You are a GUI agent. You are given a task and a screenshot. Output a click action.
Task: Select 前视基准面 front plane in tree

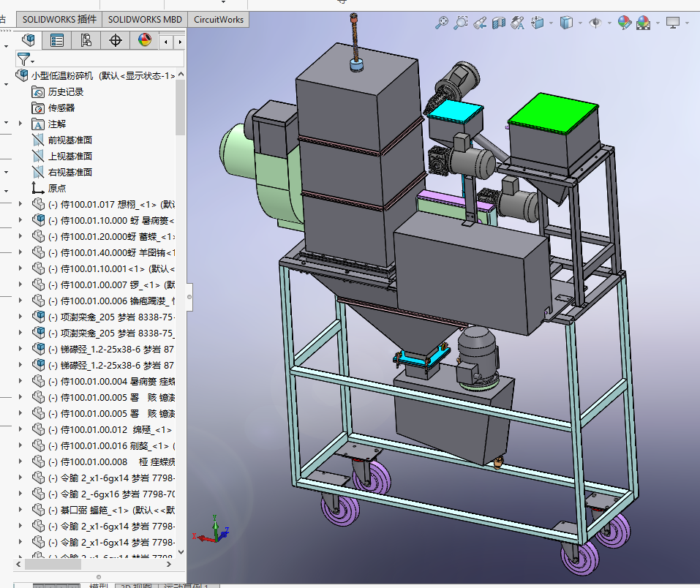point(69,140)
